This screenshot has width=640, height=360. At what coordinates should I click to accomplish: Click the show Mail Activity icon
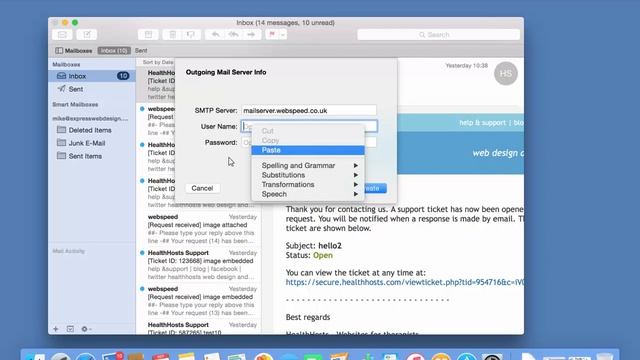tap(70, 329)
